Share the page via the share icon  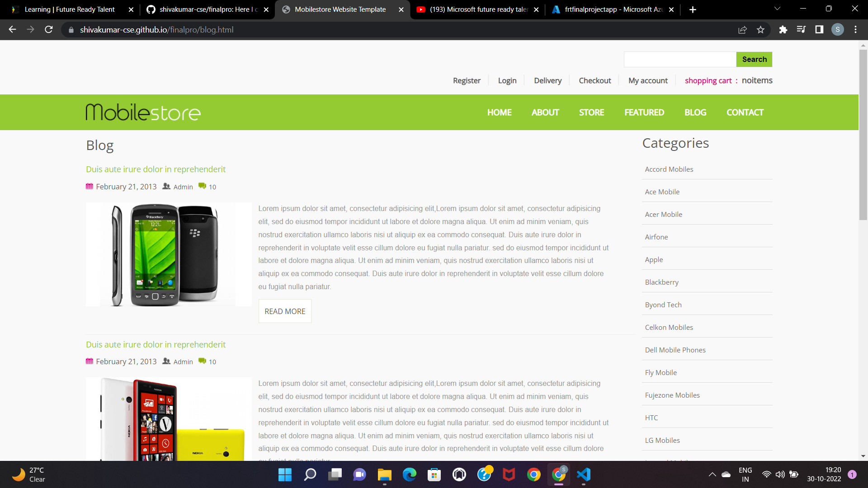click(743, 29)
